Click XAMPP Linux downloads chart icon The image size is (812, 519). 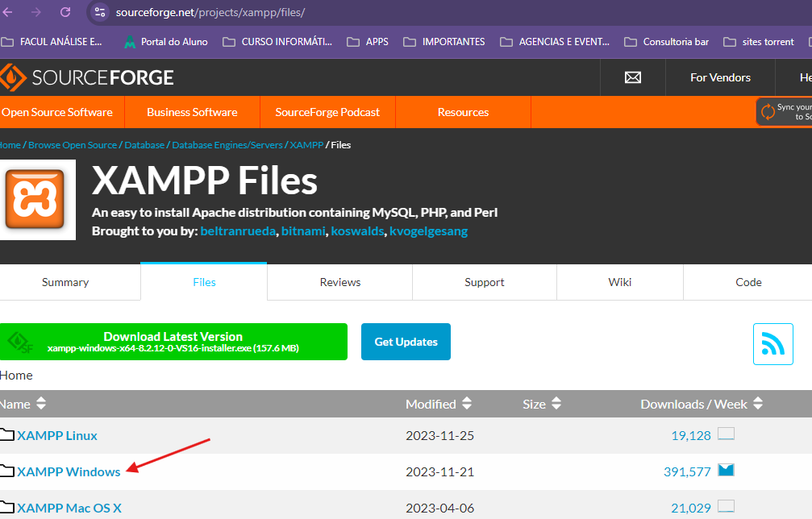[x=726, y=434]
